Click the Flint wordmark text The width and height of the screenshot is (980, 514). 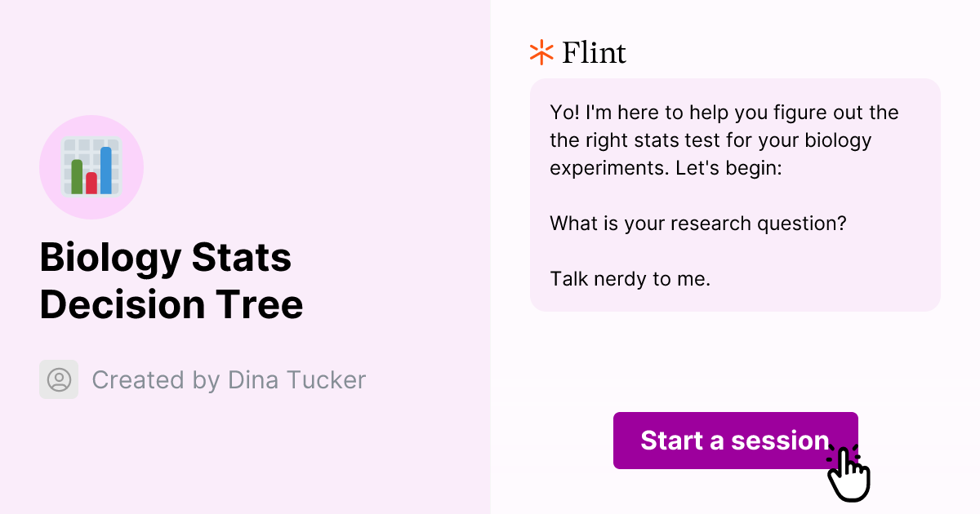[x=592, y=52]
